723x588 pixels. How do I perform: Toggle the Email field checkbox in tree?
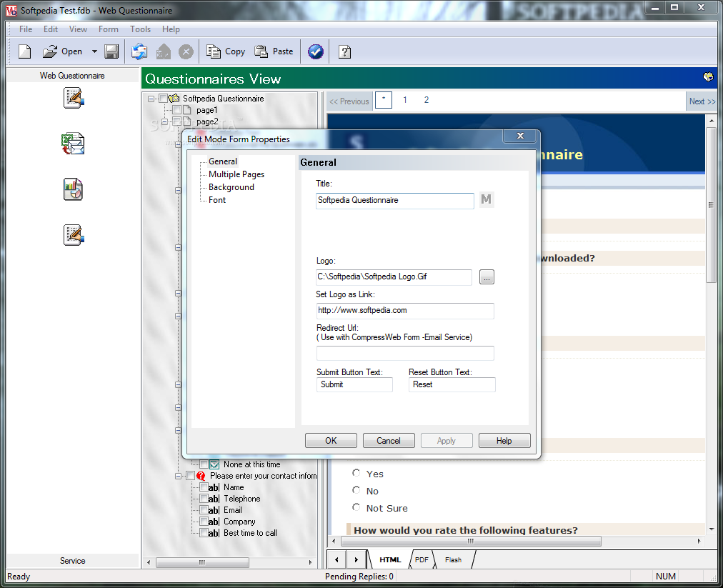204,510
